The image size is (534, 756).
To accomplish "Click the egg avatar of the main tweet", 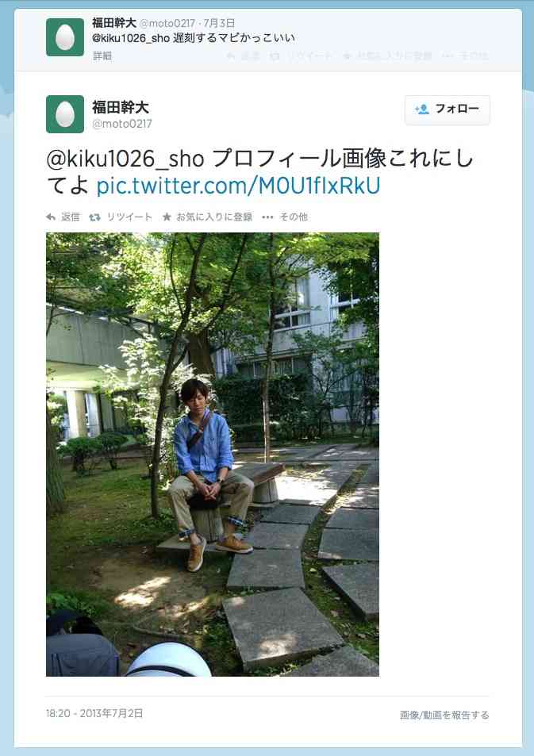I will tap(65, 114).
